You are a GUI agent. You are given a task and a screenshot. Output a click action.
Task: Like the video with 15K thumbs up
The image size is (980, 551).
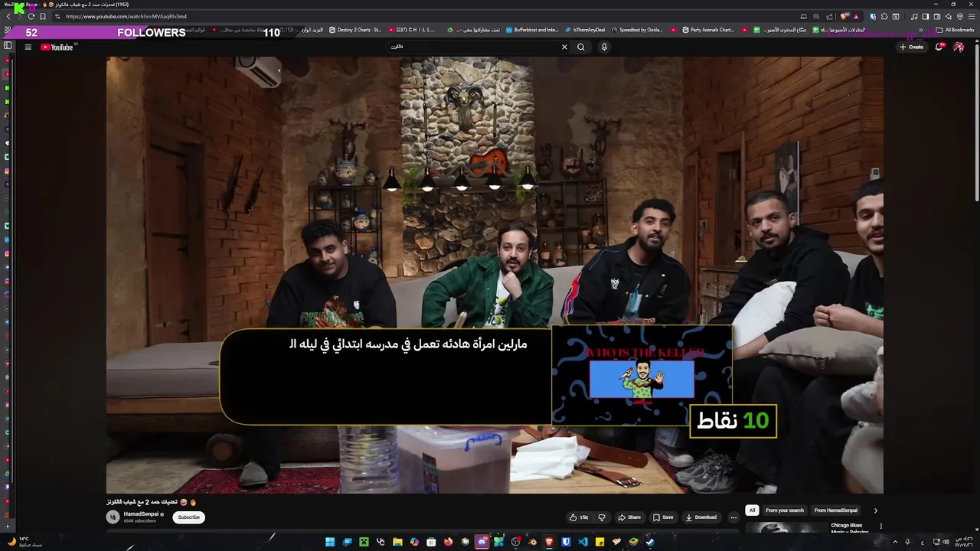pos(579,517)
